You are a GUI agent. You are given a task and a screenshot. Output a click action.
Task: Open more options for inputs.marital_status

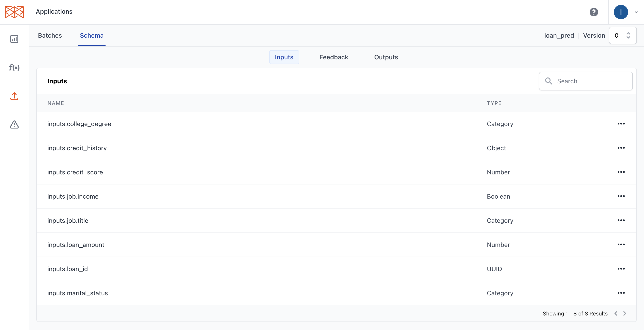621,293
